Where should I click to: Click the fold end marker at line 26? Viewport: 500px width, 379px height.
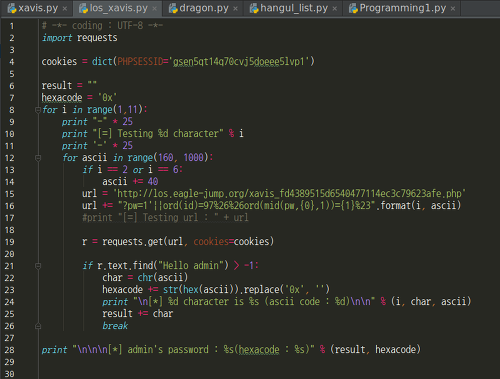click(38, 326)
